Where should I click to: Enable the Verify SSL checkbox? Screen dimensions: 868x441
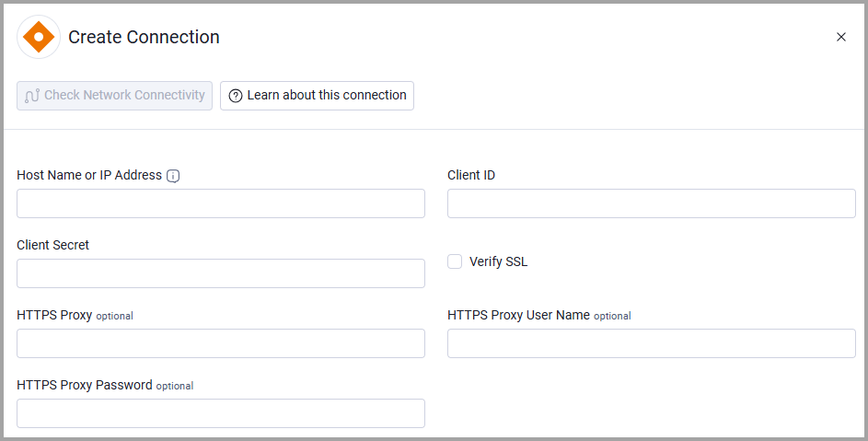(455, 261)
